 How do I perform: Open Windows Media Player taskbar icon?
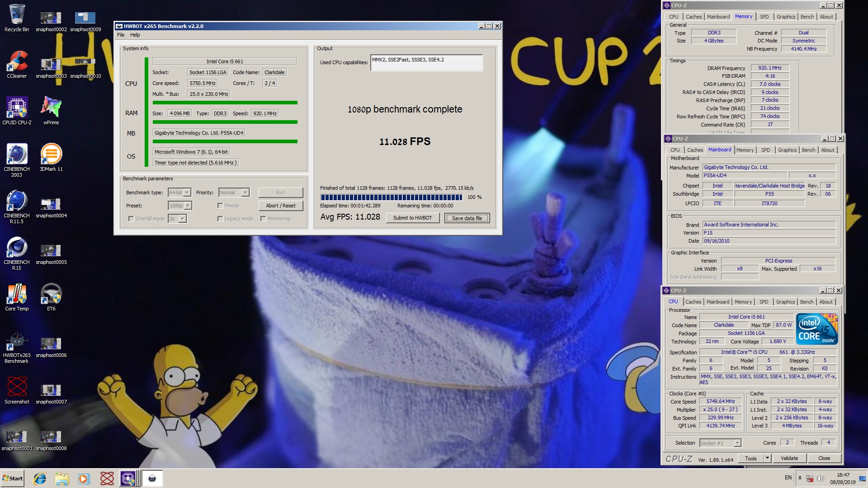click(84, 479)
